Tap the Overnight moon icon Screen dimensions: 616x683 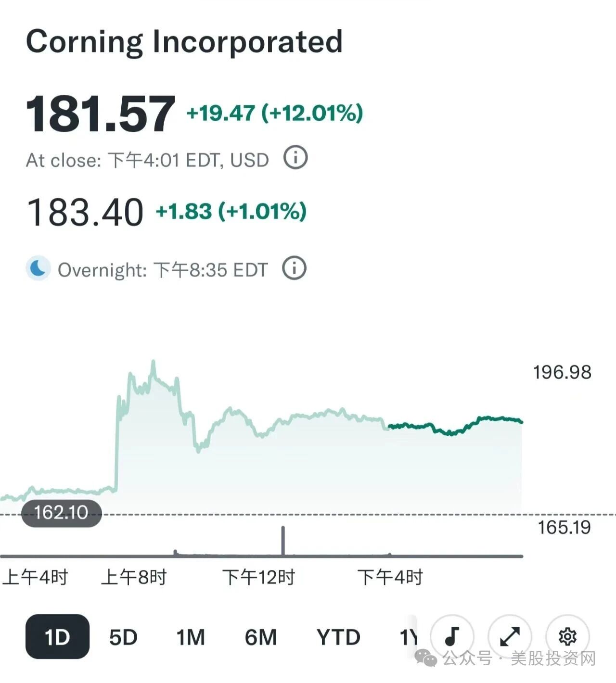click(x=38, y=268)
